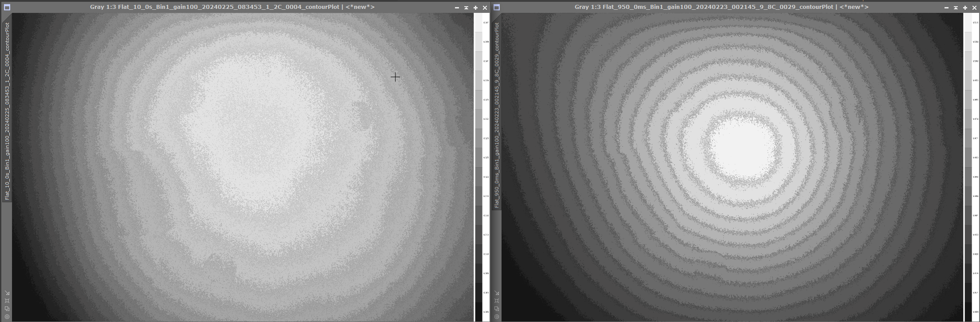Shade the Flat_10_0s contourPlot window
The image size is (980, 322).
[x=466, y=8]
